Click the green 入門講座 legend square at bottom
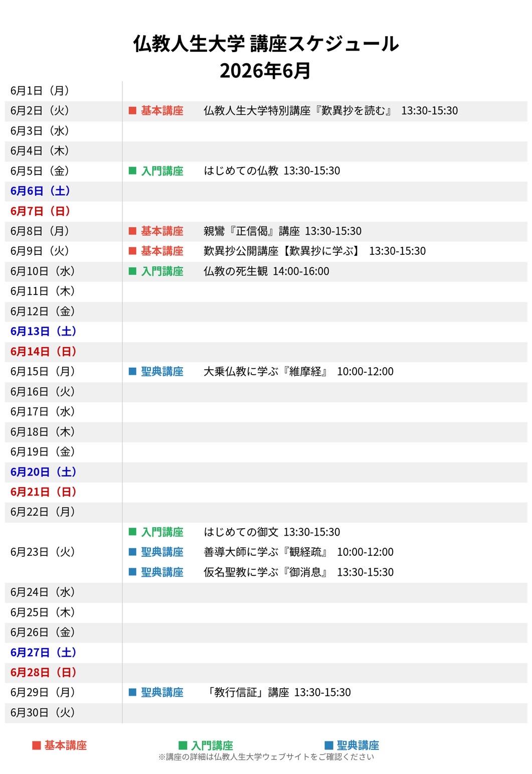 183,745
